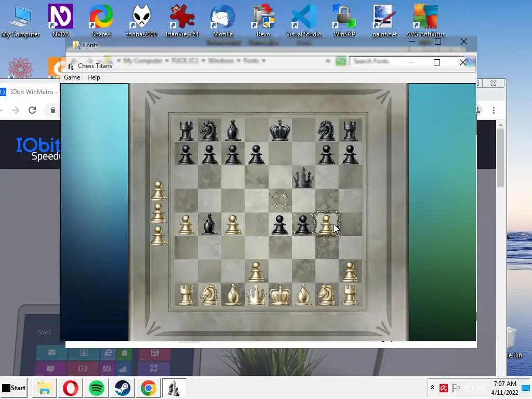The height and width of the screenshot is (399, 532).
Task: Close the Fonts window
Action: point(464,42)
